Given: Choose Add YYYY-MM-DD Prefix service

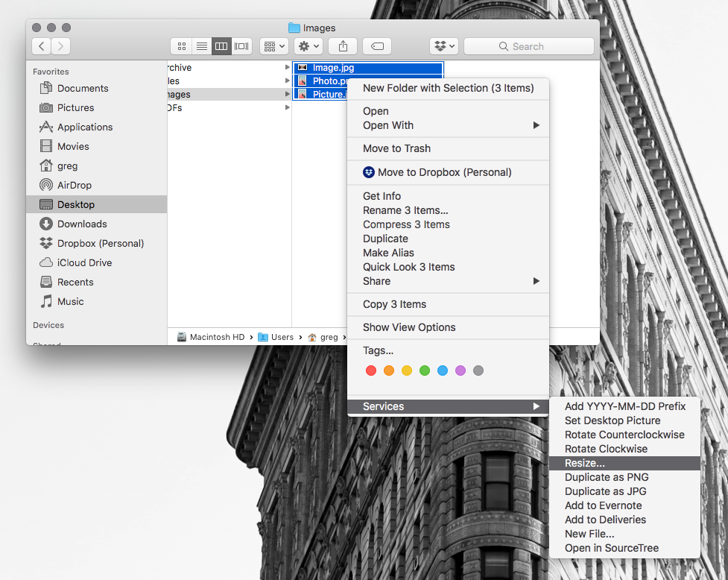Looking at the screenshot, I should coord(624,406).
